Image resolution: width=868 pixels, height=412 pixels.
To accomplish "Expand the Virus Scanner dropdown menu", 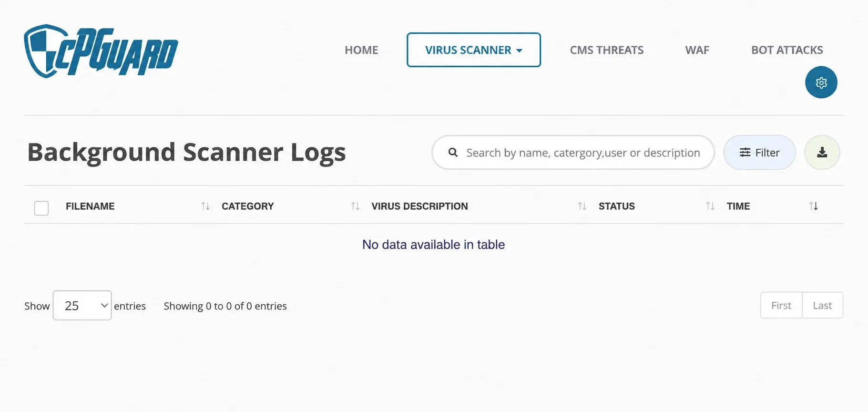I will pyautogui.click(x=473, y=50).
